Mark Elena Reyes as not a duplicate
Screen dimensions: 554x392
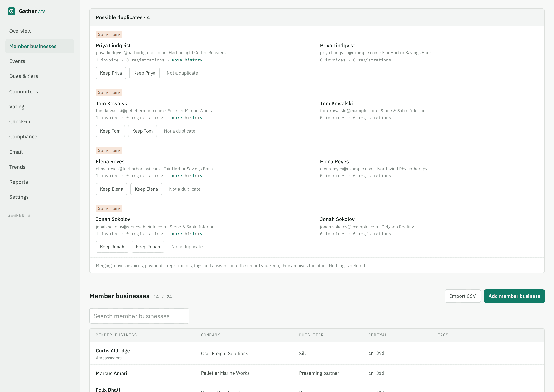pyautogui.click(x=185, y=189)
